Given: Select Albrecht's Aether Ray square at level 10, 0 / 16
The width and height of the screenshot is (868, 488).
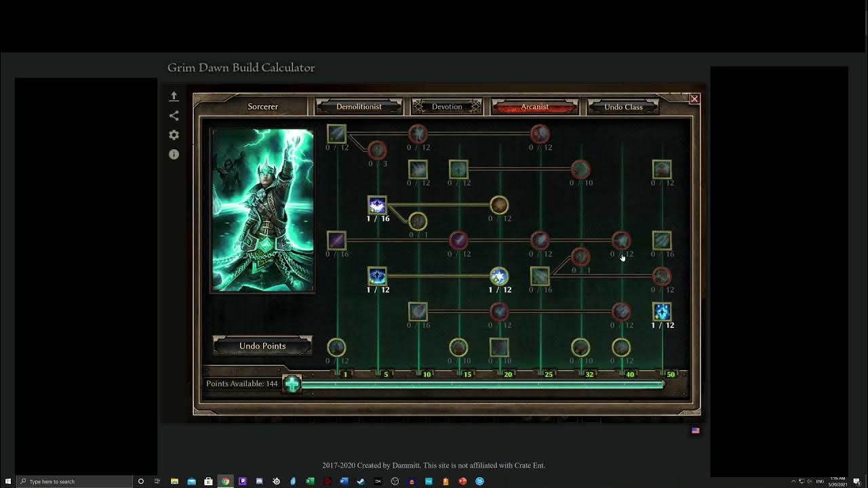Looking at the screenshot, I should (x=418, y=311).
